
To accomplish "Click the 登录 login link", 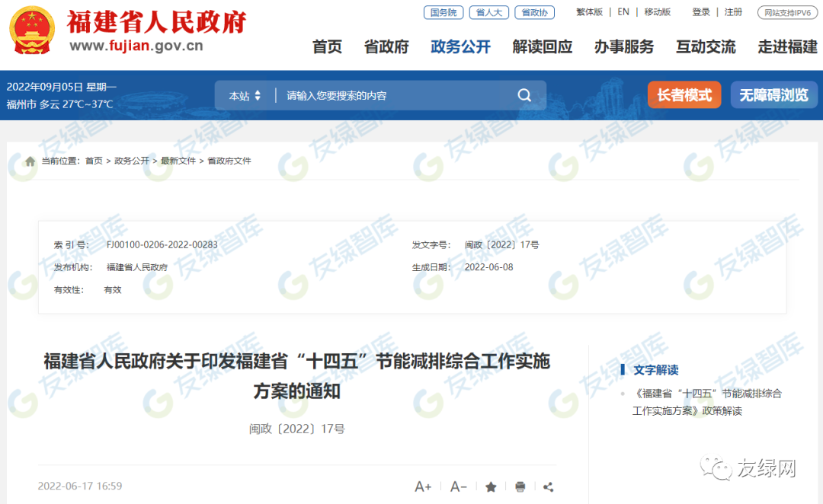I will [701, 12].
